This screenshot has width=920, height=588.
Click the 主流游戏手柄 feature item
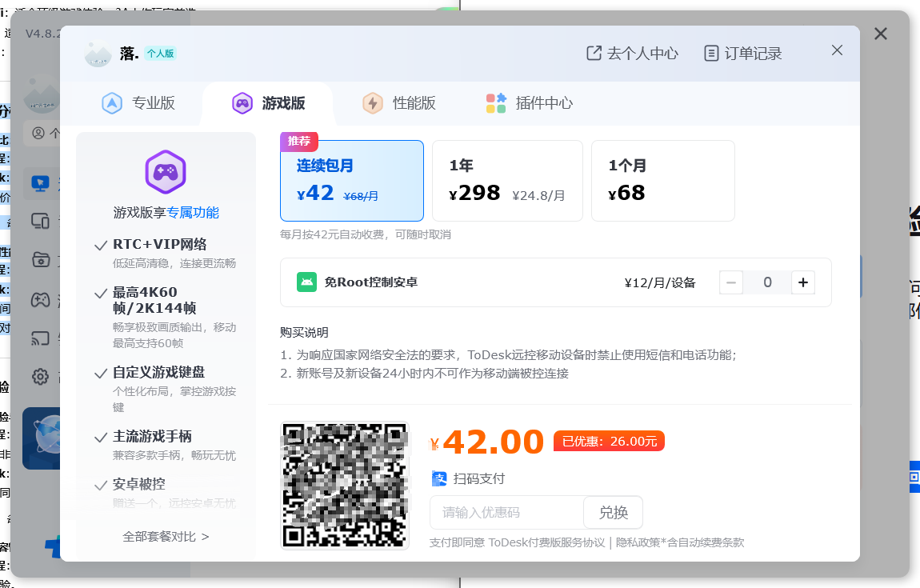click(166, 446)
